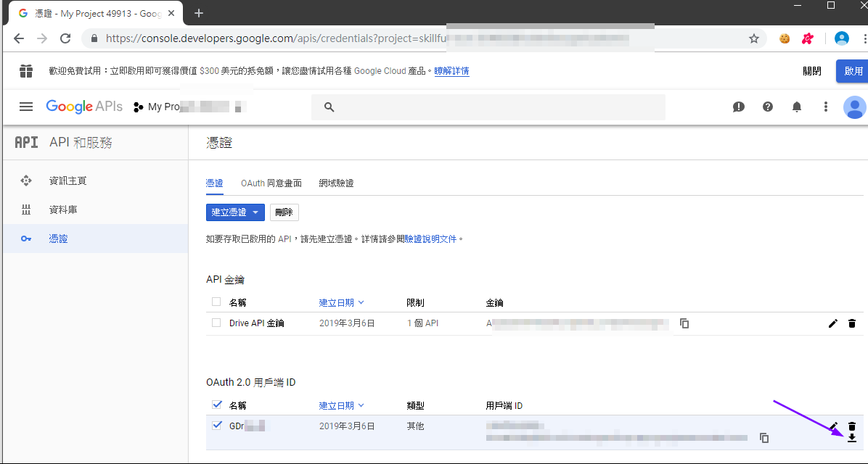
Task: Uncheck the OAuth header select-all checkbox
Action: (x=217, y=405)
